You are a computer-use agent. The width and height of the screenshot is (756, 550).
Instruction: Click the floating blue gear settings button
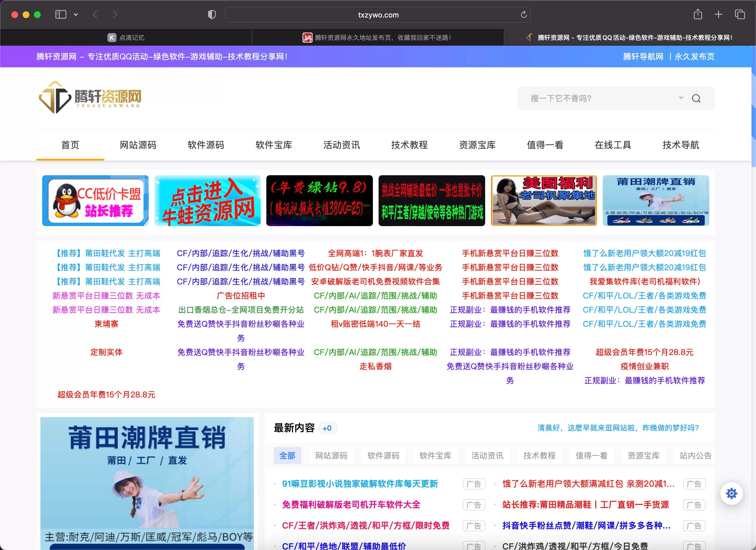[x=731, y=493]
